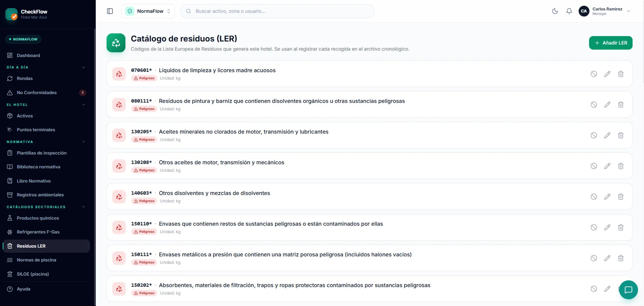Collapse the EL HOTEL section
Screen dimensions: 644x306
(x=46, y=105)
